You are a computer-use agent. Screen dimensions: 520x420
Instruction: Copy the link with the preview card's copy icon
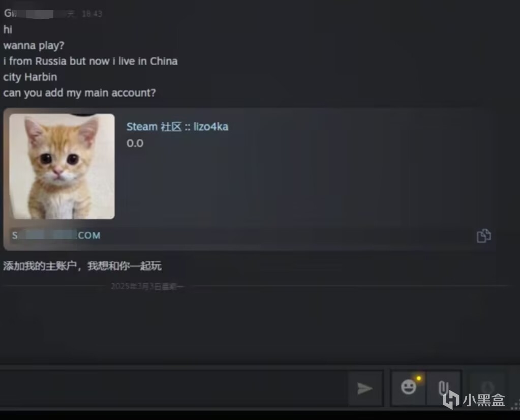click(483, 236)
